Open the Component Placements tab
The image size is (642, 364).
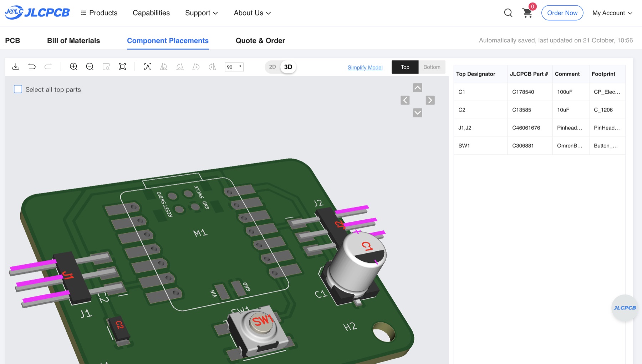168,41
